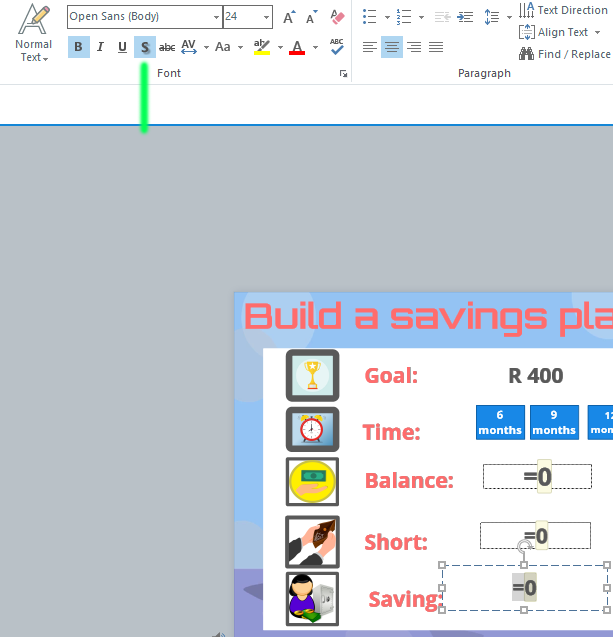Image resolution: width=613 pixels, height=637 pixels.
Task: Expand the font size dropdown arrow
Action: click(x=266, y=17)
